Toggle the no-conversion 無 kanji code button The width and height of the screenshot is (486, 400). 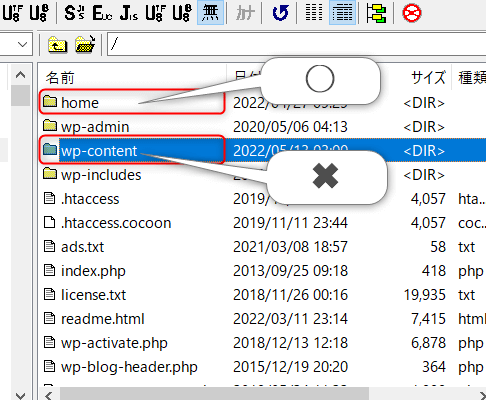[210, 13]
